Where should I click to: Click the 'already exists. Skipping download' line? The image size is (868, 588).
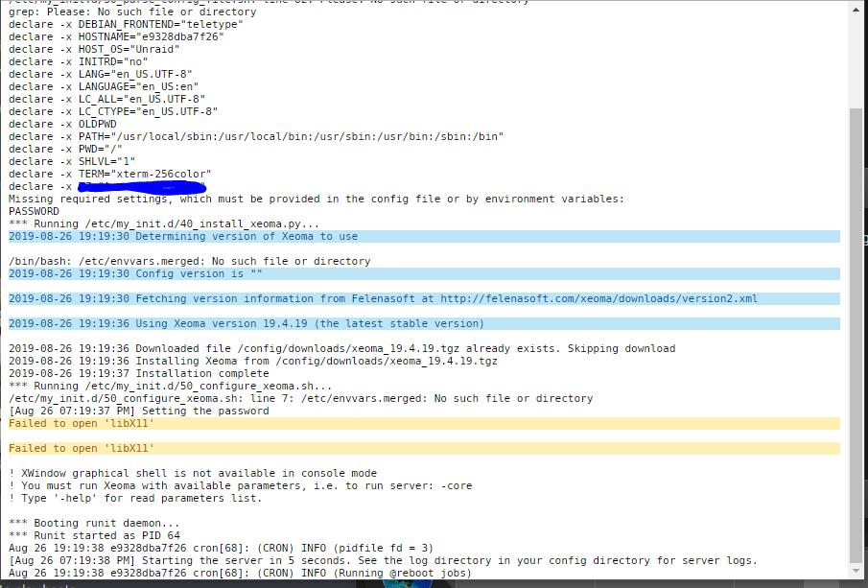click(342, 348)
